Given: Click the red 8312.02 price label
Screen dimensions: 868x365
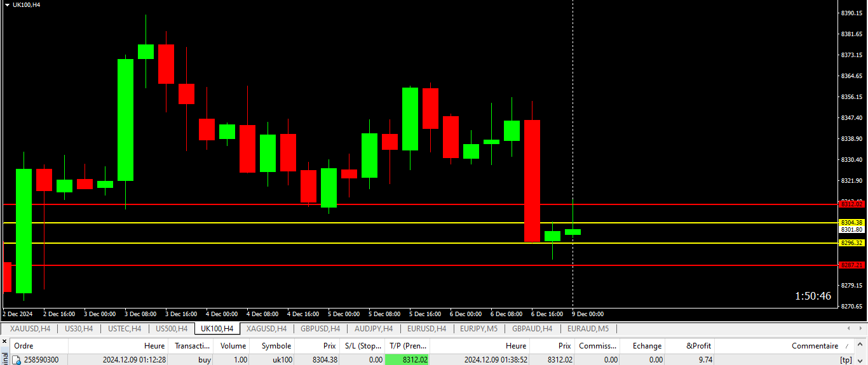Looking at the screenshot, I should (851, 204).
